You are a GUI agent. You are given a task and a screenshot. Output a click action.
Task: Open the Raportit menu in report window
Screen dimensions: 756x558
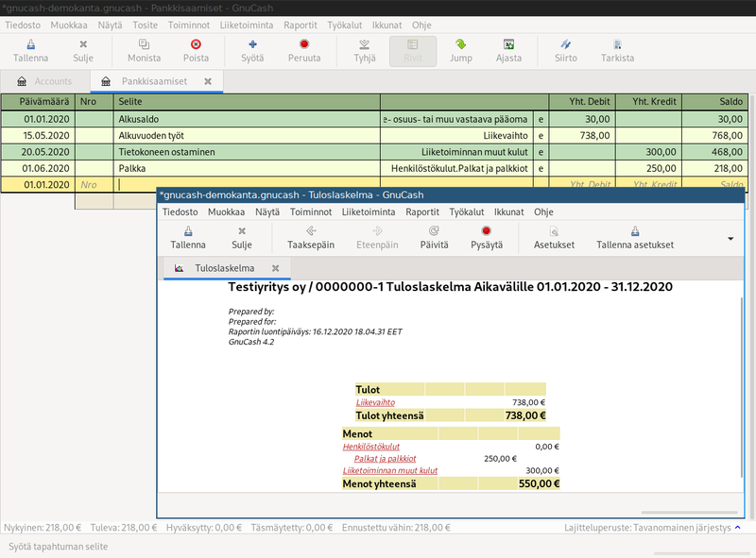(x=422, y=212)
